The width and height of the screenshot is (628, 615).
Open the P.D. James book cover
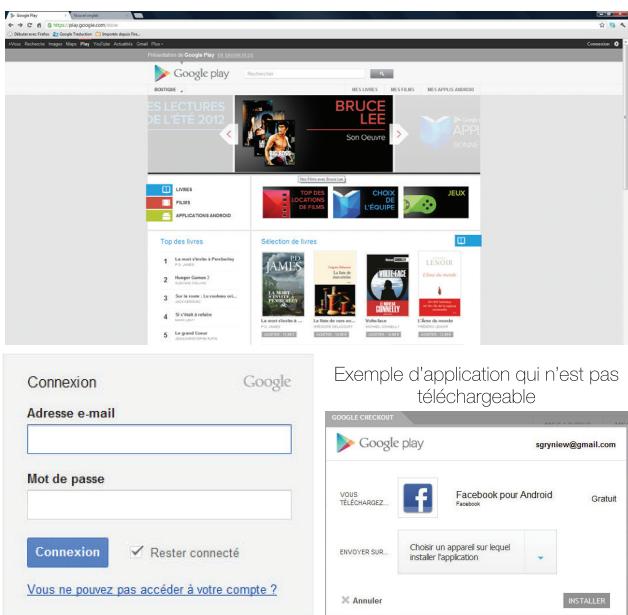click(283, 284)
